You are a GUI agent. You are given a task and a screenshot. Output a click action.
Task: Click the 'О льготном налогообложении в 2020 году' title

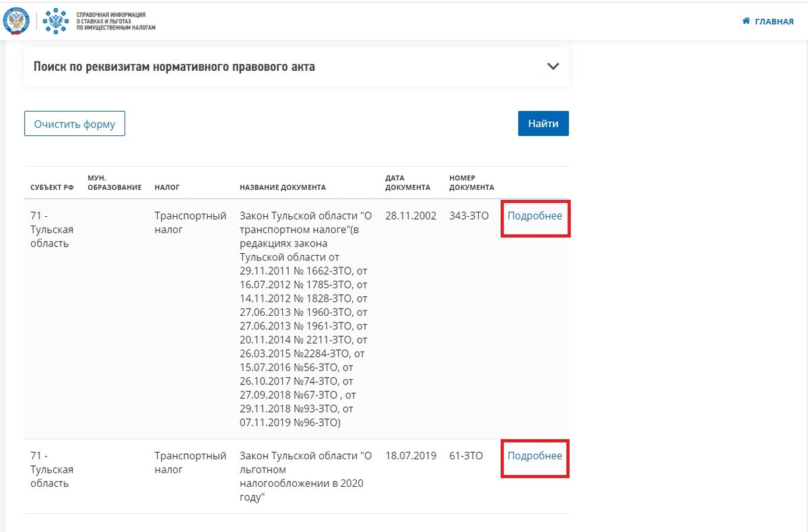[x=305, y=476]
